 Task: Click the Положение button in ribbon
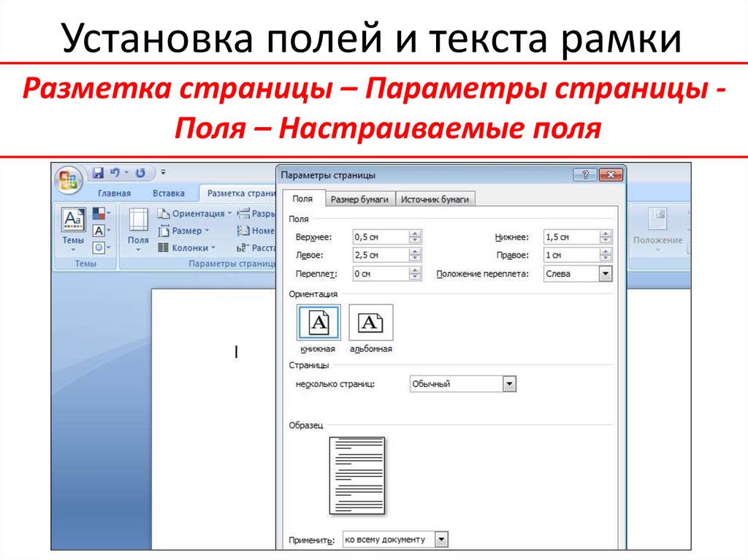[x=658, y=230]
